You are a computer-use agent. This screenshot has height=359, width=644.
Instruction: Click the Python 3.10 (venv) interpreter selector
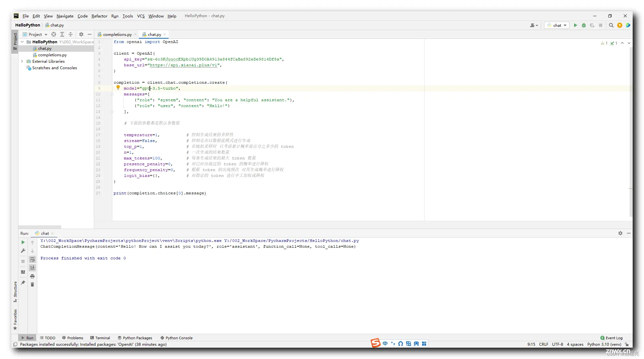[x=604, y=344]
